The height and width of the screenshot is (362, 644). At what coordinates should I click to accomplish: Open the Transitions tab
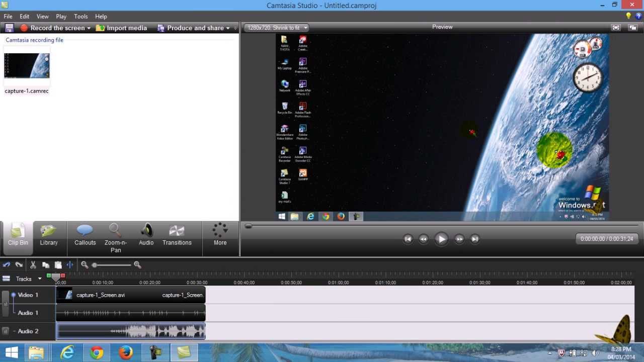pos(177,235)
